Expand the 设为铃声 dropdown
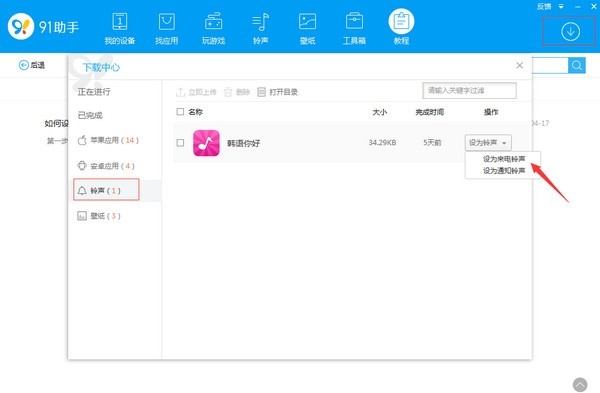This screenshot has width=600, height=393. [488, 143]
